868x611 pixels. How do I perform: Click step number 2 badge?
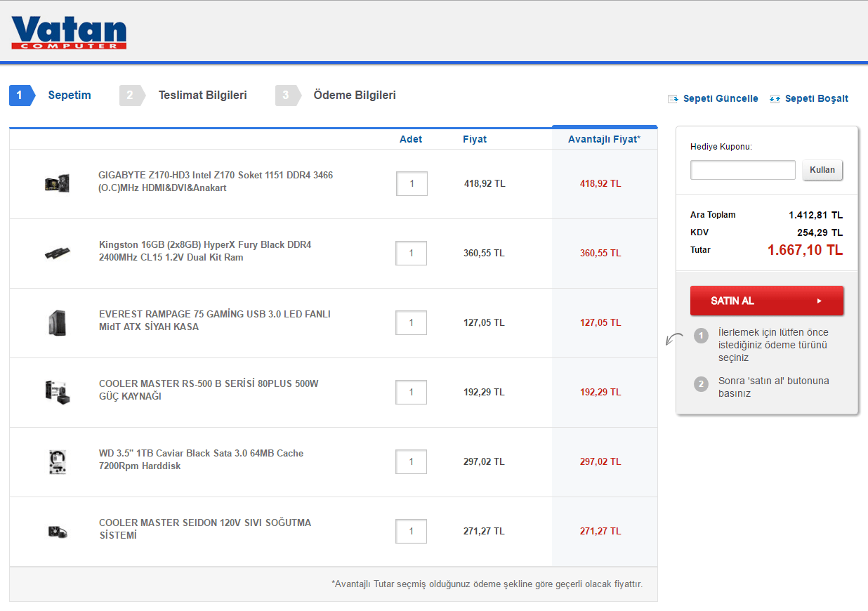(132, 96)
